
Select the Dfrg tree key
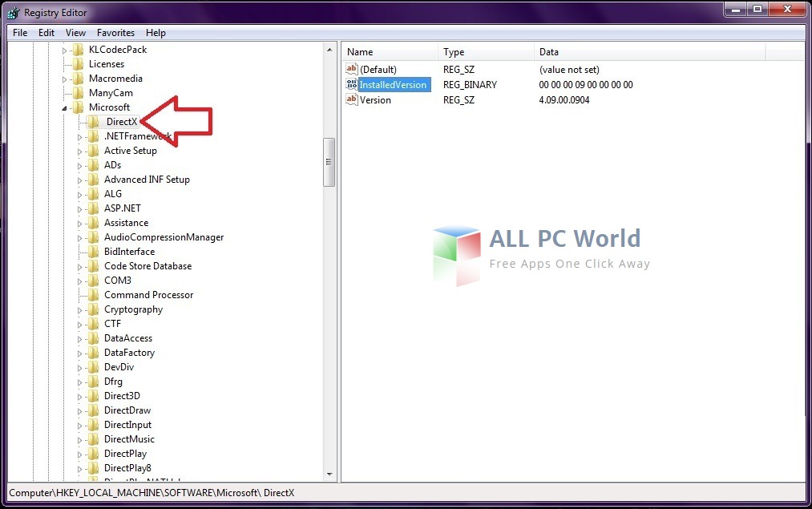point(113,382)
